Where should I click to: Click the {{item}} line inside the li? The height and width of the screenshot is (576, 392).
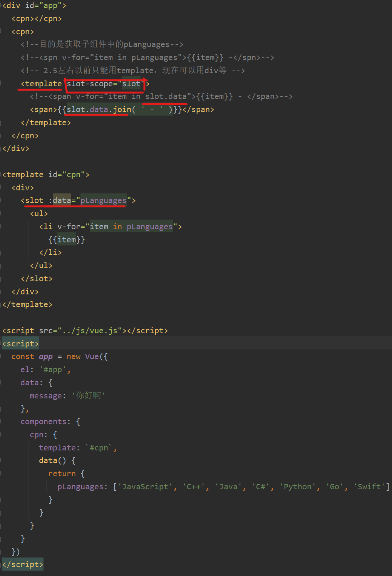[67, 240]
